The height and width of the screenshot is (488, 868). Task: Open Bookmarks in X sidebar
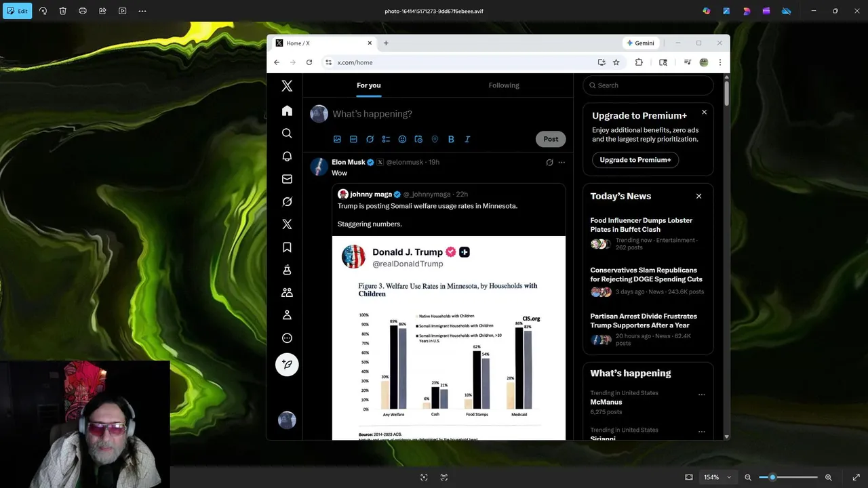click(287, 247)
